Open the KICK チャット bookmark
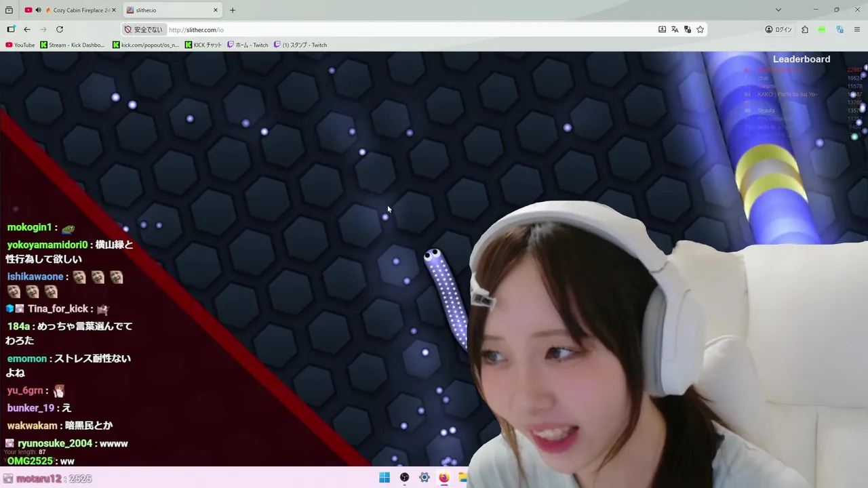The height and width of the screenshot is (488, 868). click(x=203, y=45)
